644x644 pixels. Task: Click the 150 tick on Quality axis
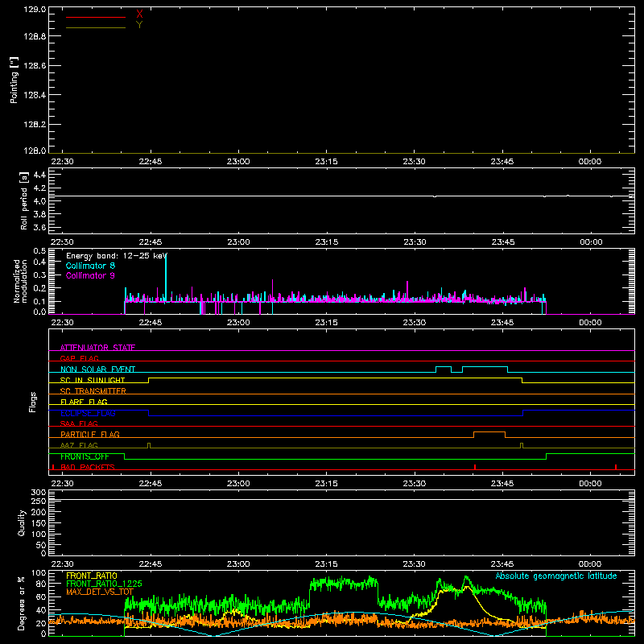(39, 523)
